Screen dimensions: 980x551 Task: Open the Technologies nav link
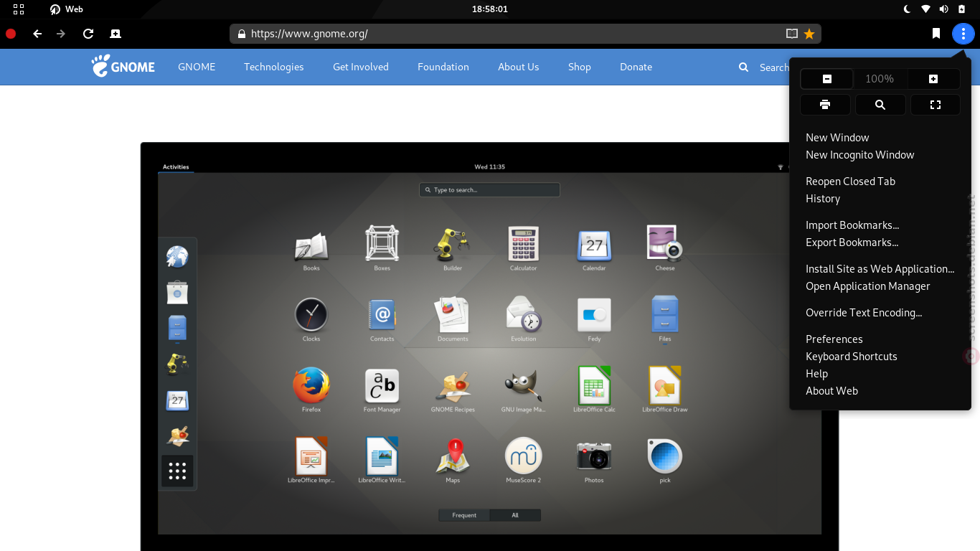point(273,67)
